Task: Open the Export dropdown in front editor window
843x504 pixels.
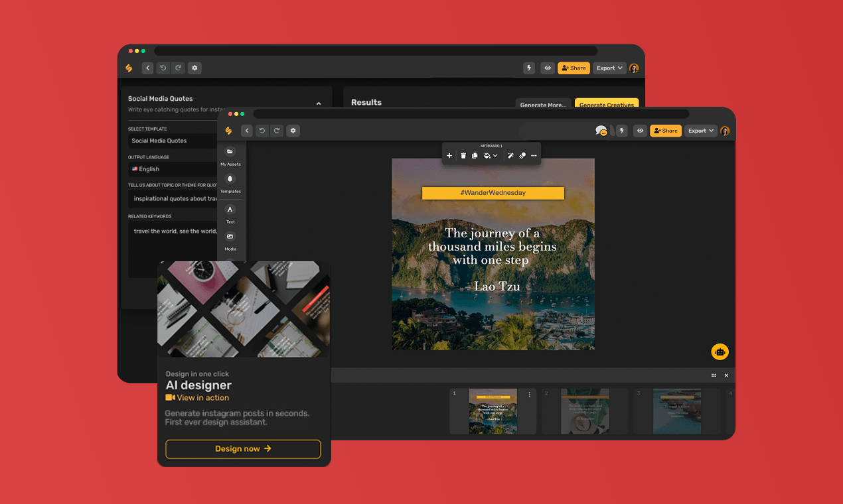Action: [x=701, y=131]
